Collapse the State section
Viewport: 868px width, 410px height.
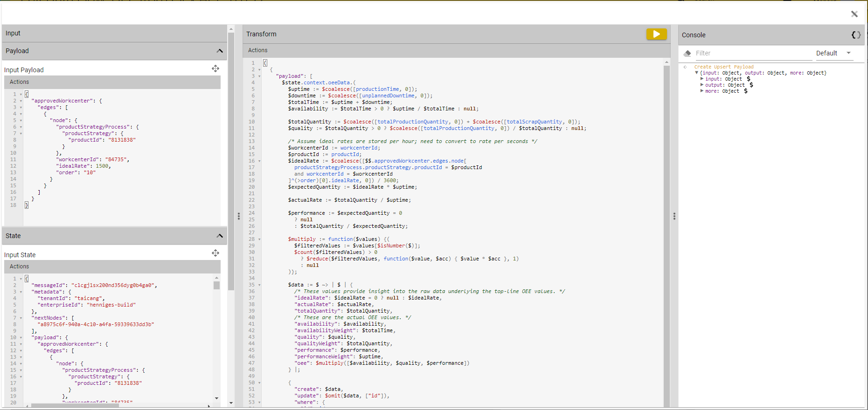coord(220,236)
